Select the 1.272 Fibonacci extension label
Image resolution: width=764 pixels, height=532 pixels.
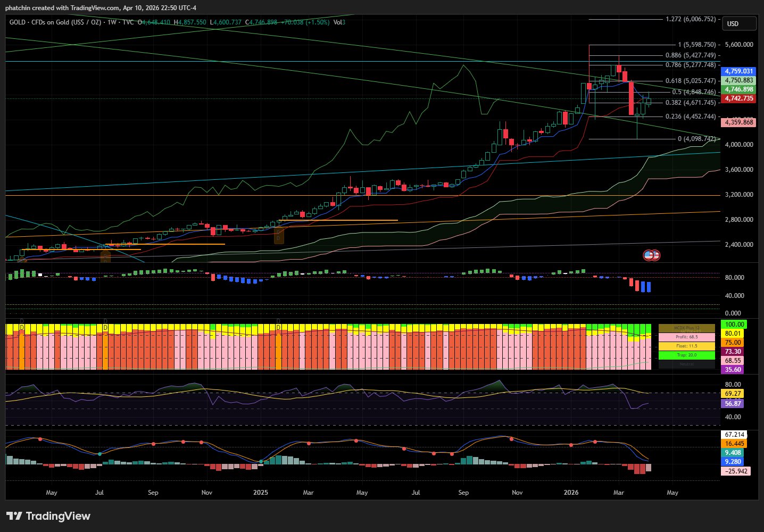(690, 19)
